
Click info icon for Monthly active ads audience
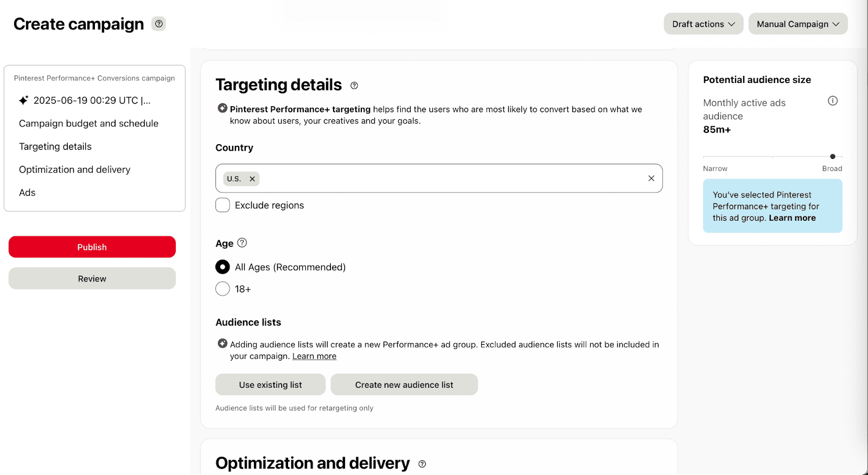point(833,101)
